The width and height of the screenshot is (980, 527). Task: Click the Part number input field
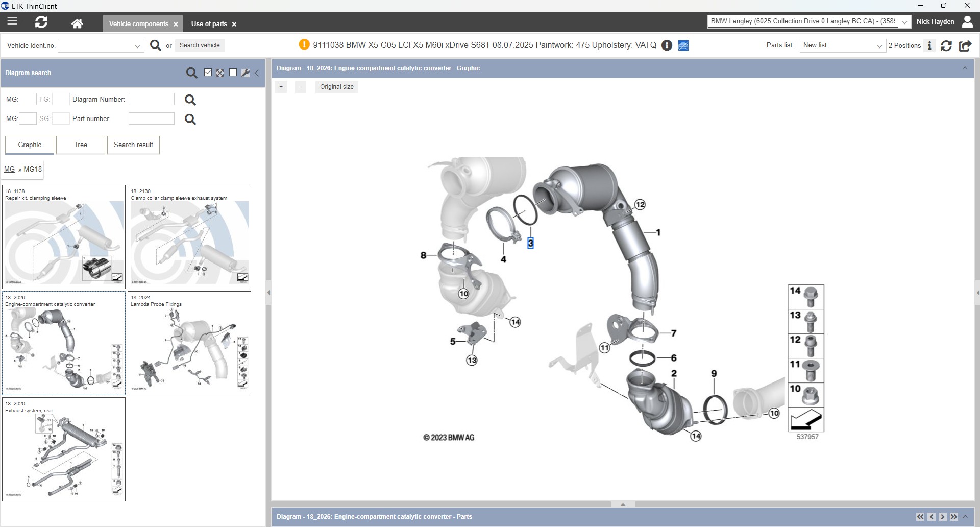152,118
